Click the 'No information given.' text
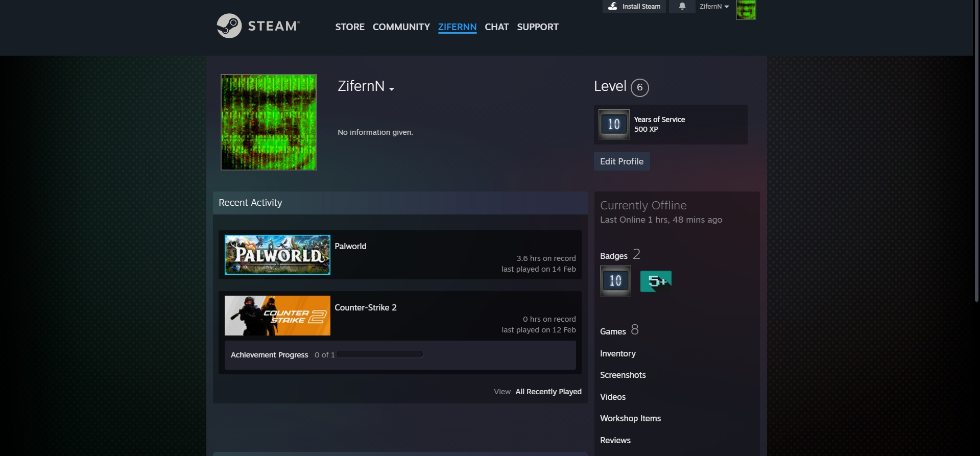This screenshot has height=456, width=980. click(x=375, y=132)
